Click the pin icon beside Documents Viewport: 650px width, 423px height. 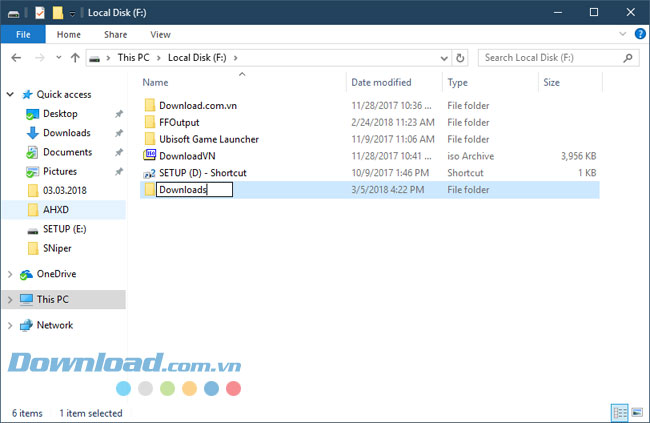coord(119,152)
